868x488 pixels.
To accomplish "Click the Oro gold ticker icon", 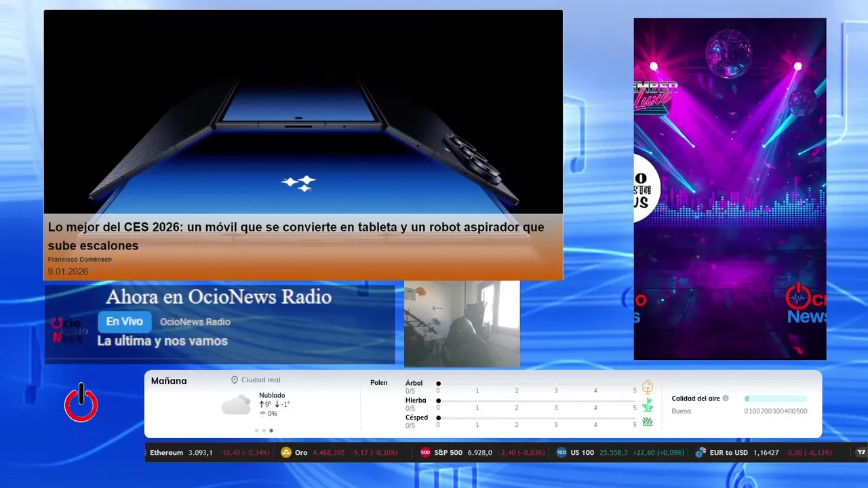I will pos(286,453).
